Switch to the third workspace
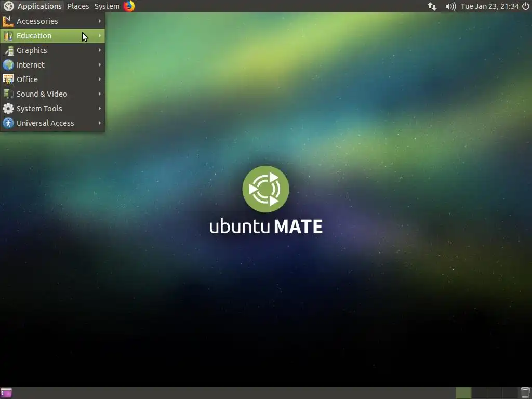The width and height of the screenshot is (532, 399). 495,393
